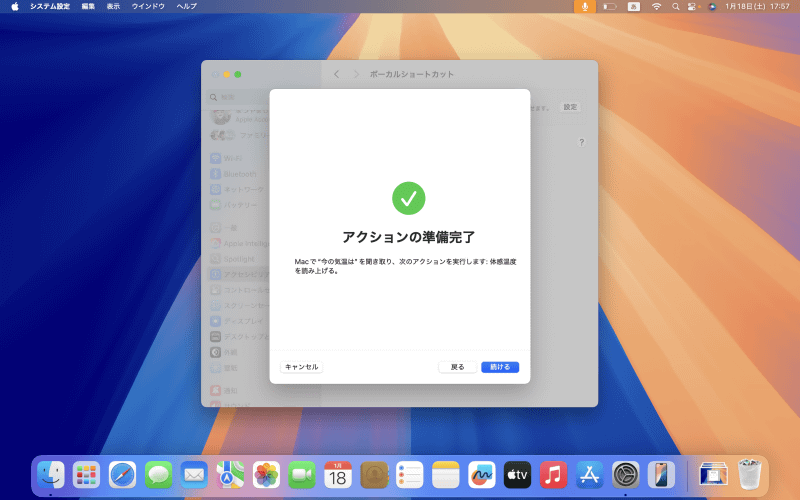
Task: Open Control Center from the menu bar
Action: (x=692, y=6)
